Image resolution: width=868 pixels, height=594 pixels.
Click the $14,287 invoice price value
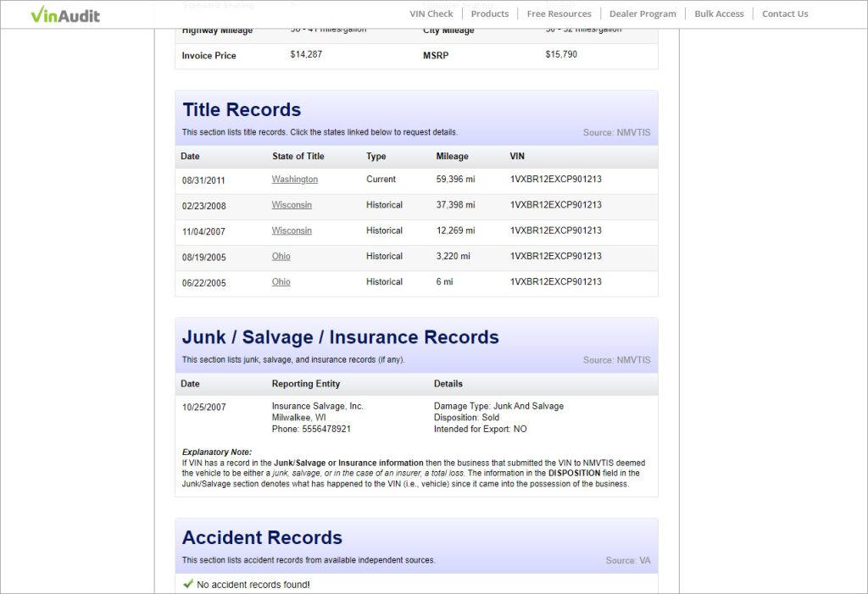[x=306, y=54]
